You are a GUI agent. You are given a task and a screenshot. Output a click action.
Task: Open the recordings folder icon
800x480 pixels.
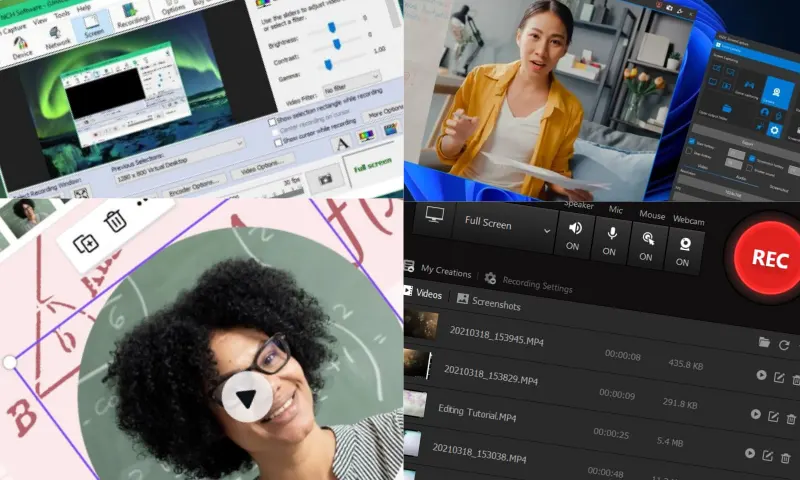point(764,342)
